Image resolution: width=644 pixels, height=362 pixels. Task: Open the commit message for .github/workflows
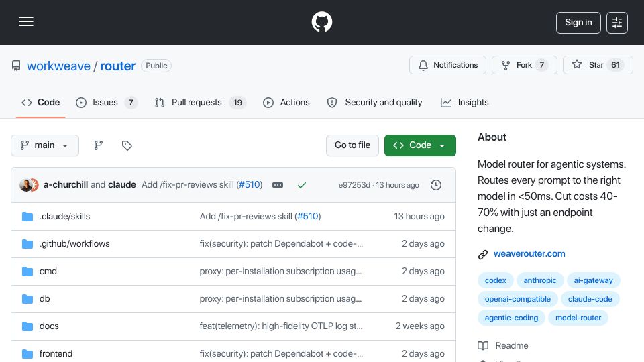[281, 244]
